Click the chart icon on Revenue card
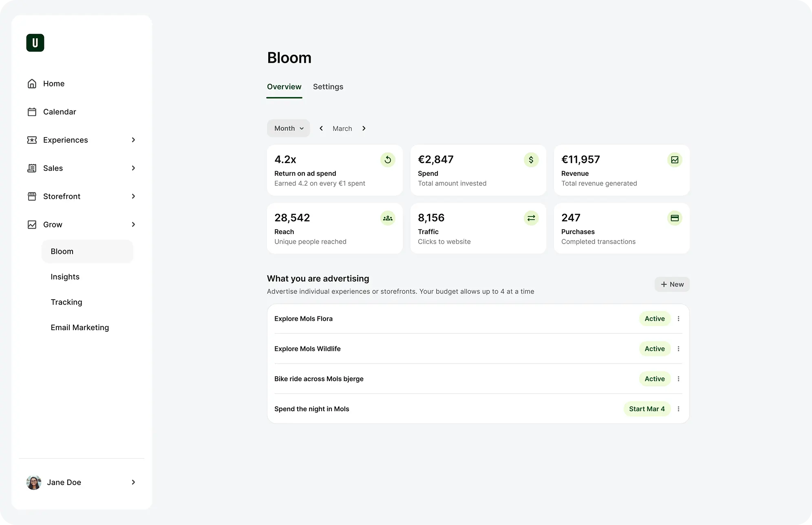812x525 pixels. point(675,160)
